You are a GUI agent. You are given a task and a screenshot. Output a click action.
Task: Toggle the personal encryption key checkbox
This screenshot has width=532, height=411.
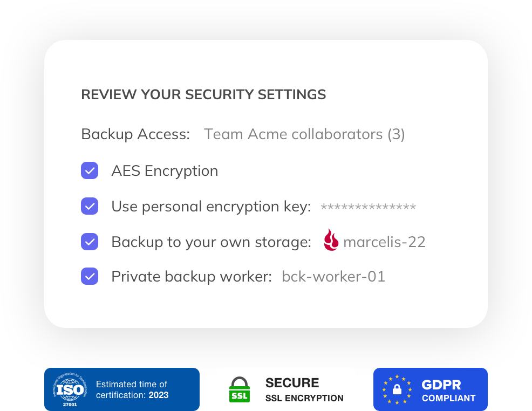(x=90, y=206)
